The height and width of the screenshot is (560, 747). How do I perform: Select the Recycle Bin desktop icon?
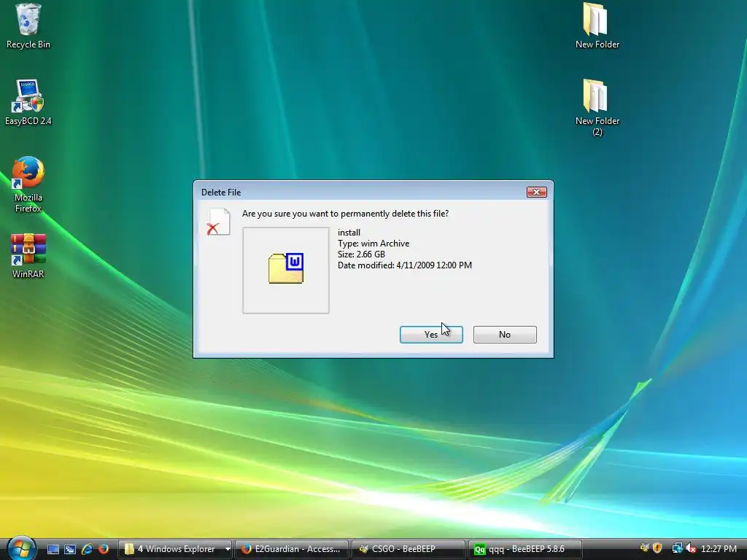(28, 26)
